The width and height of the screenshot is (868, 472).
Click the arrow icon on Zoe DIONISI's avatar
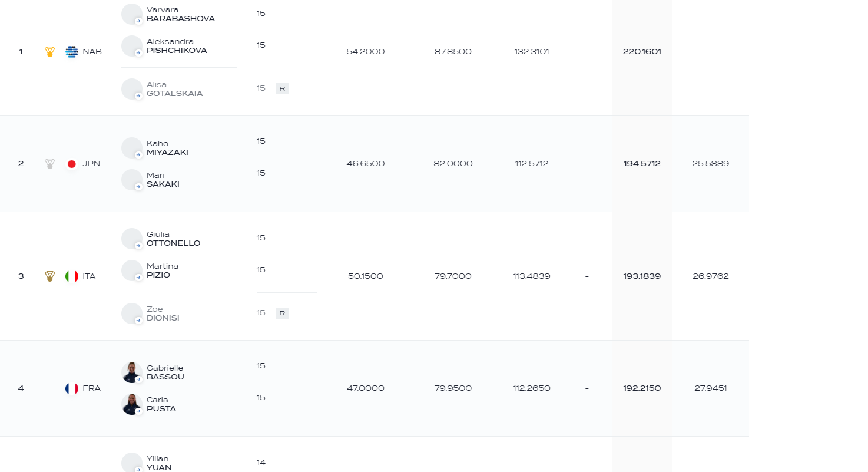tap(138, 321)
